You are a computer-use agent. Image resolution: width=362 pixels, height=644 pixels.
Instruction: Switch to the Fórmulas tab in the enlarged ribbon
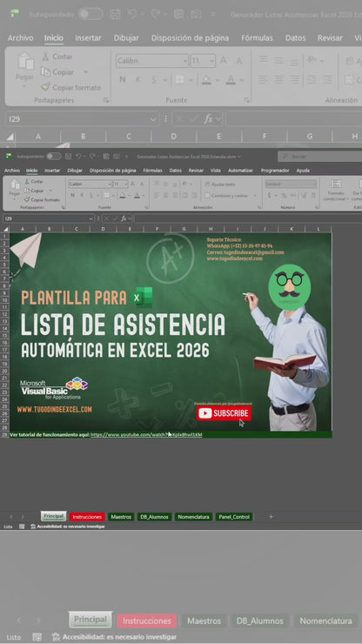tap(257, 37)
